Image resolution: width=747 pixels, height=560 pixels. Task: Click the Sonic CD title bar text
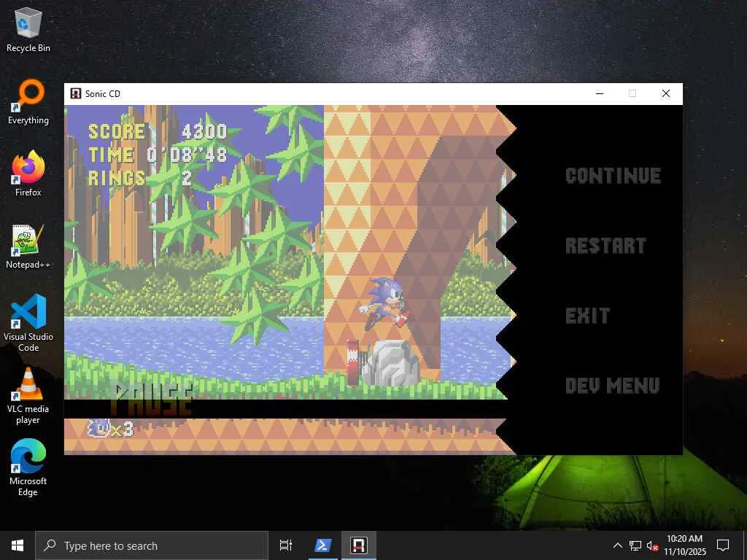coord(103,94)
